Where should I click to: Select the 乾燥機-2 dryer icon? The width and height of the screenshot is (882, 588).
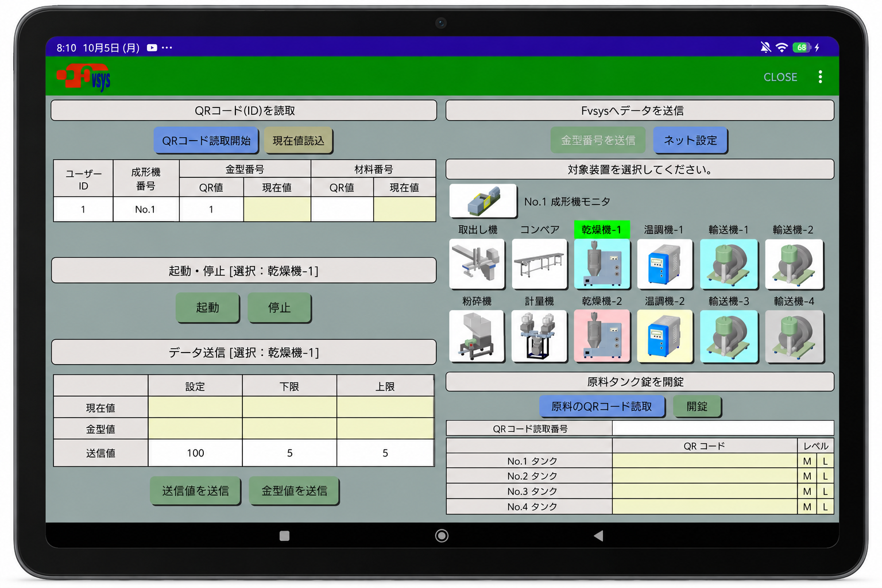coord(602,336)
